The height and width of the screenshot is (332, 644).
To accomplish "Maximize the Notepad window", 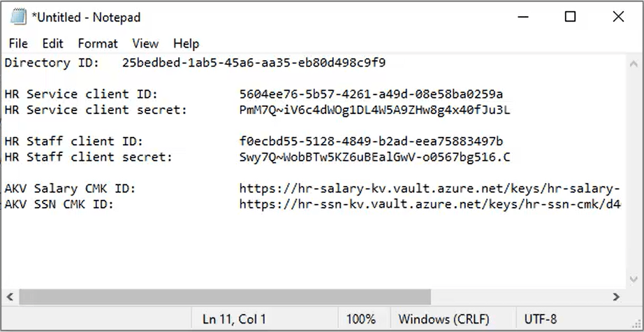I will coord(570,17).
